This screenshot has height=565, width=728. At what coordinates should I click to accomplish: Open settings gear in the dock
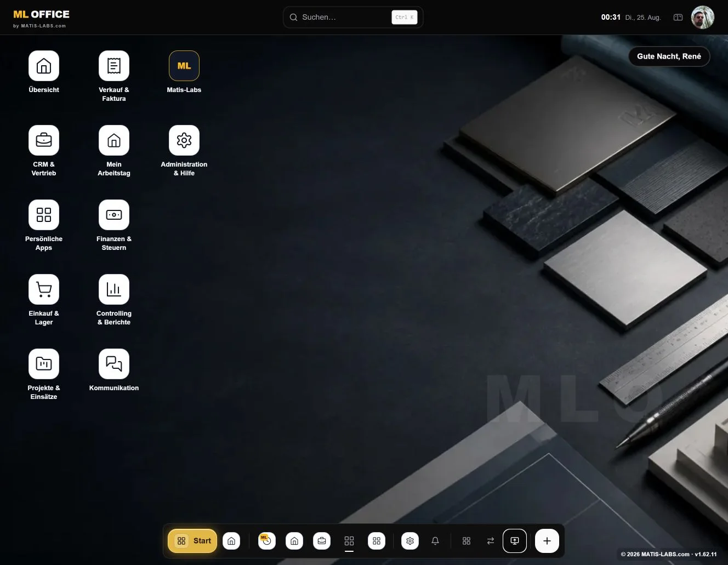pos(410,541)
